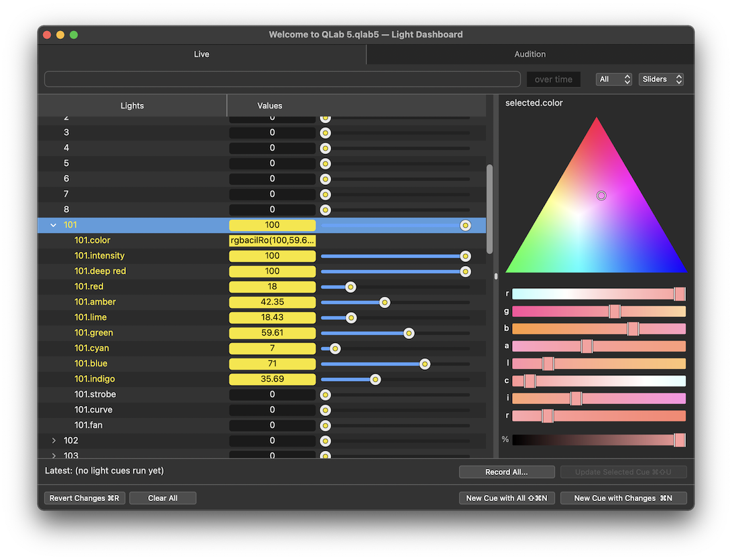Click "Revert Changes"
This screenshot has width=732, height=560.
pos(84,498)
